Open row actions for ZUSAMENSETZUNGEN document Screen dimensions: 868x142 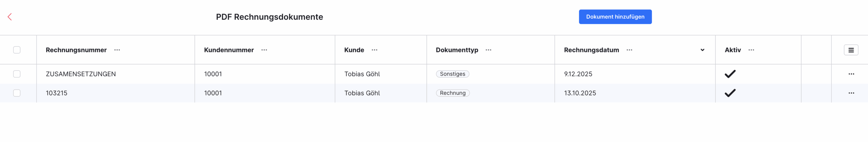click(x=851, y=74)
